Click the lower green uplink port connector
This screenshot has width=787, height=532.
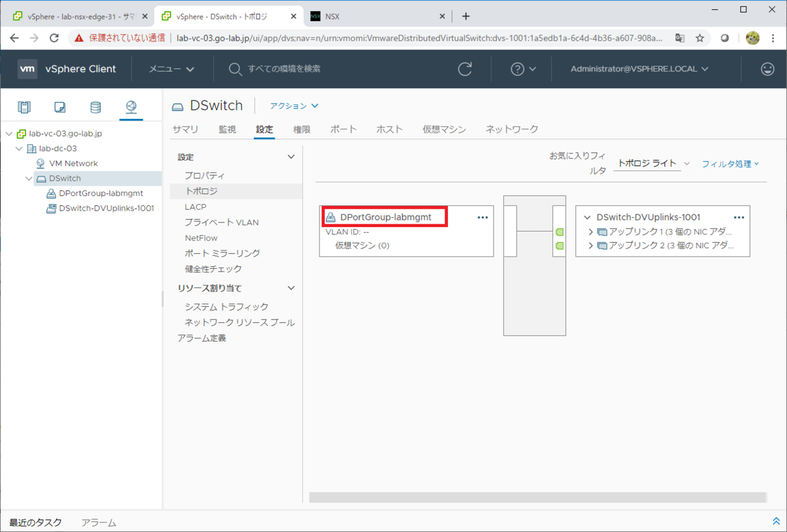559,246
